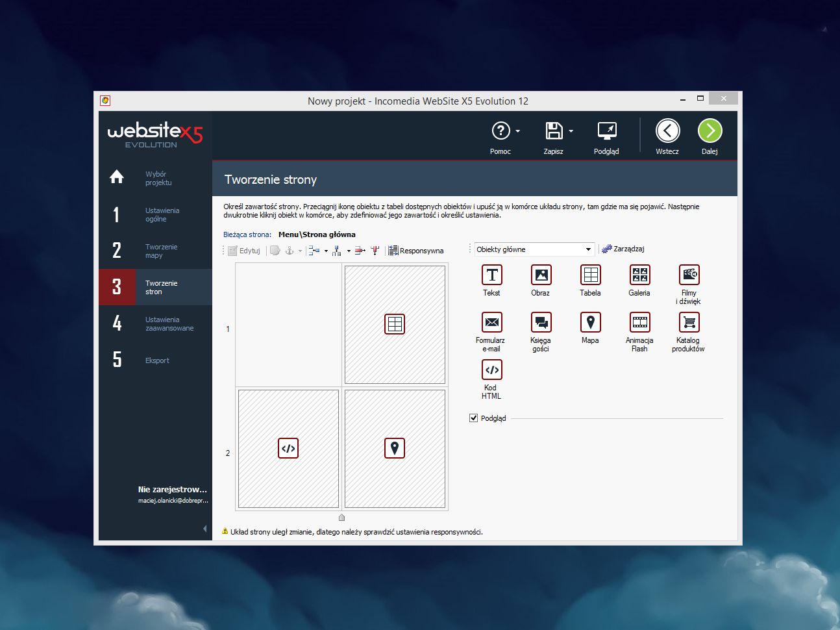Expand the Zapisz save options arrow
Screen dimensions: 840x630
coord(571,131)
